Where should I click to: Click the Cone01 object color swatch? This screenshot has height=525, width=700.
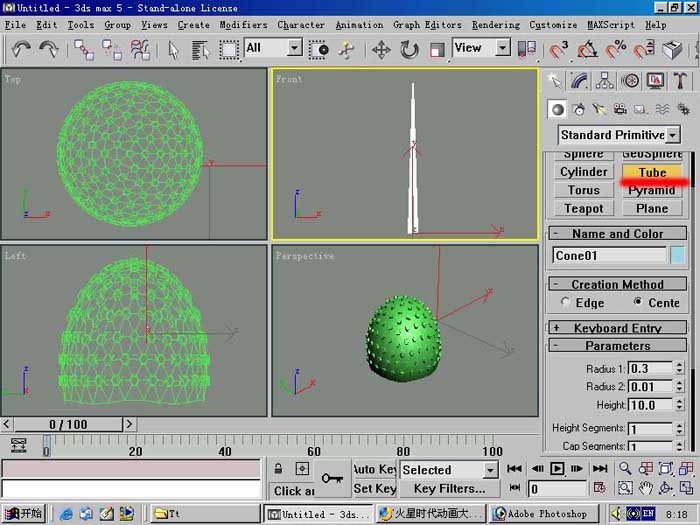pos(677,255)
